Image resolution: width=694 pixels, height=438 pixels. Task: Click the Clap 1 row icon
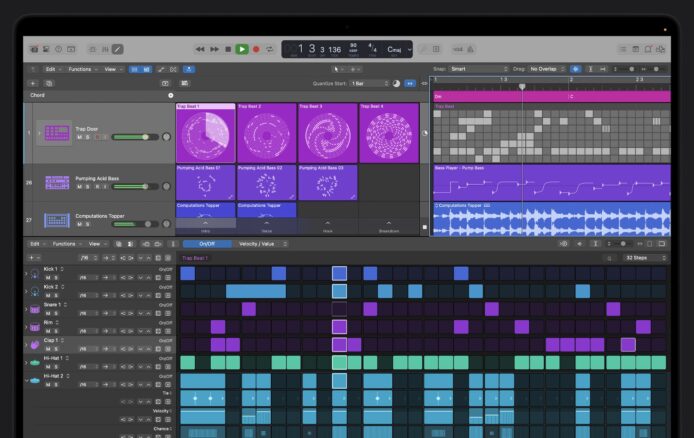(34, 345)
